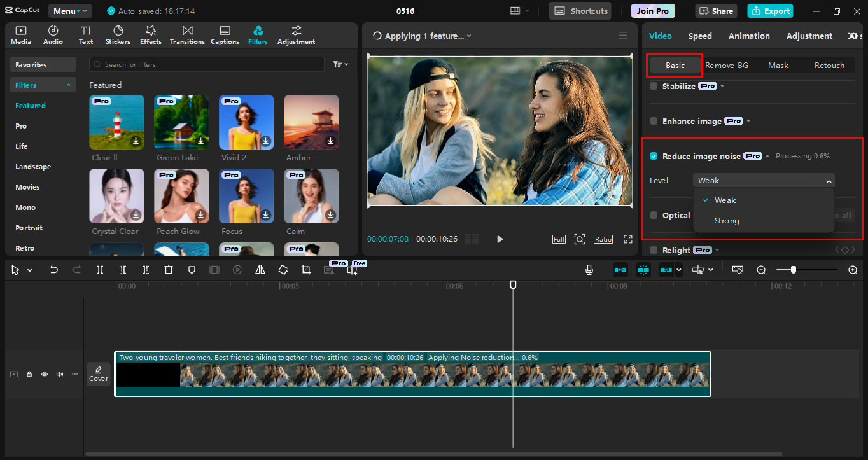Select the Split tool in timeline toolbar

pyautogui.click(x=100, y=270)
